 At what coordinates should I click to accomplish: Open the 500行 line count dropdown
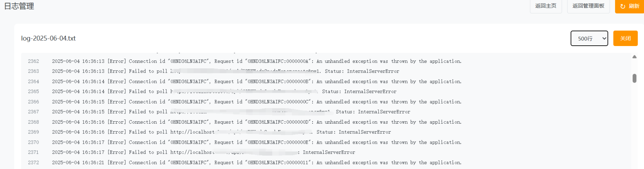pyautogui.click(x=589, y=38)
